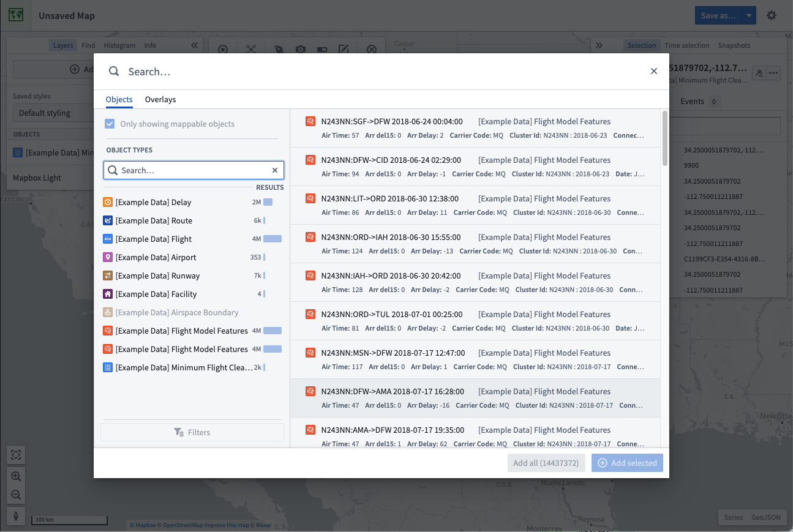
Task: Open the Default styling dropdown
Action: click(x=52, y=113)
